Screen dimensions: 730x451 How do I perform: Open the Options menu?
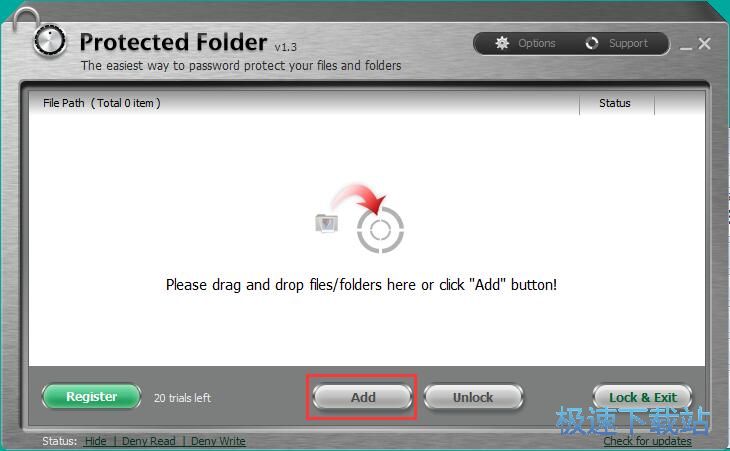526,43
